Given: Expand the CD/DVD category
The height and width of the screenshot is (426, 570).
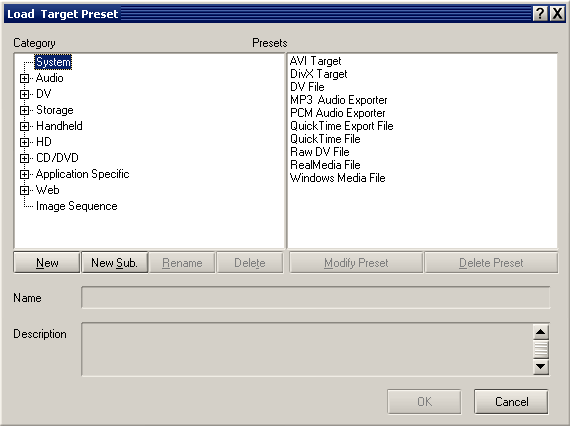Looking at the screenshot, I should tap(24, 158).
